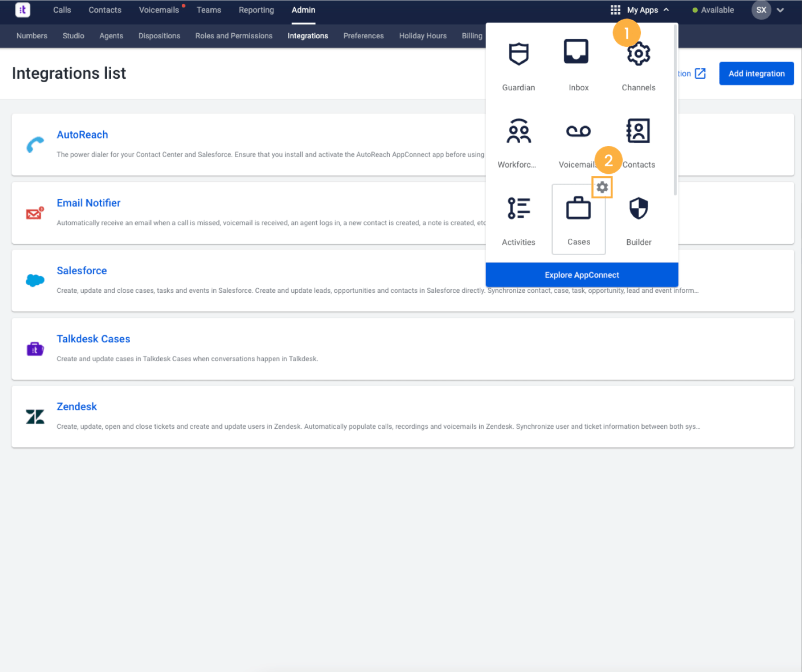Click the My Apps grid icon
Screen dimensions: 802x672
coord(615,9)
